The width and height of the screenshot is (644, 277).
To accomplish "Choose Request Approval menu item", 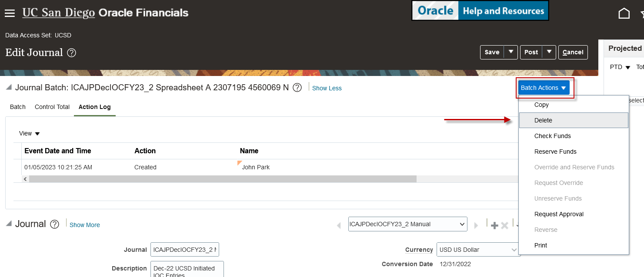I will [x=559, y=214].
